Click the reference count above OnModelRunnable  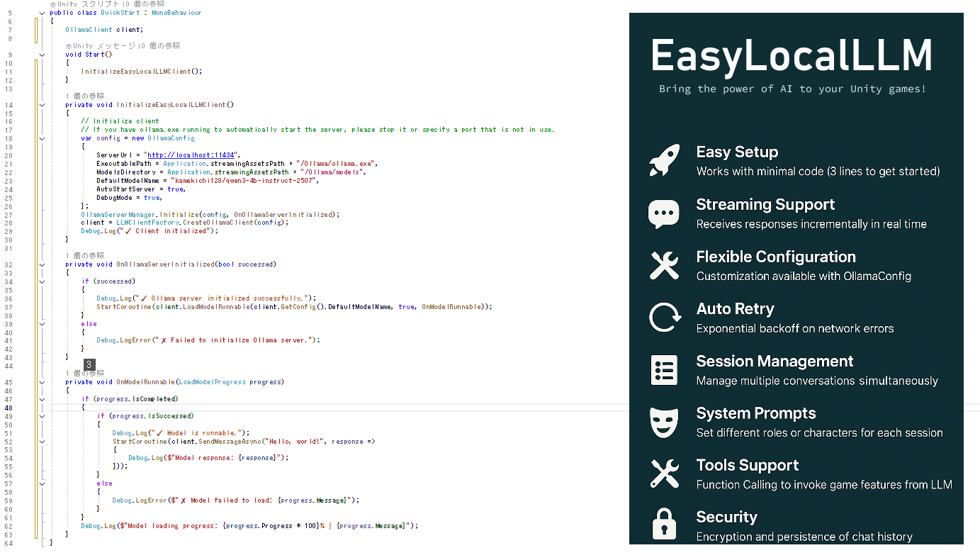[84, 374]
